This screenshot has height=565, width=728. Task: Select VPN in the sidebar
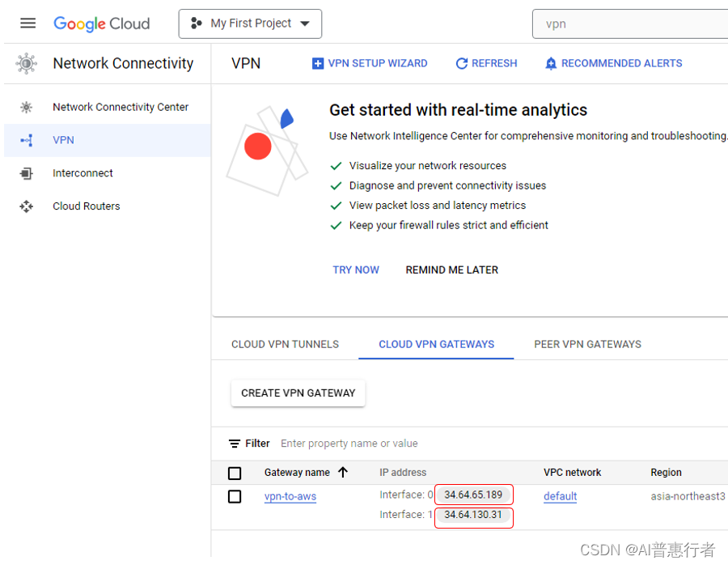tap(108, 140)
